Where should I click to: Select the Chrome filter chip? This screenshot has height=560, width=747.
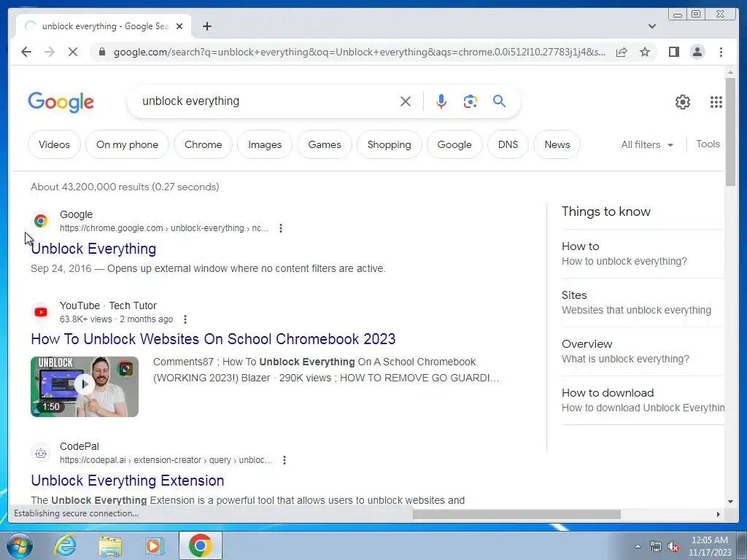(204, 144)
